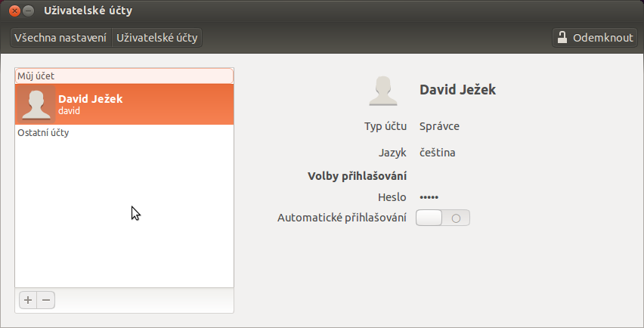Image resolution: width=644 pixels, height=328 pixels.
Task: Click the plus icon to add a user
Action: 28,300
